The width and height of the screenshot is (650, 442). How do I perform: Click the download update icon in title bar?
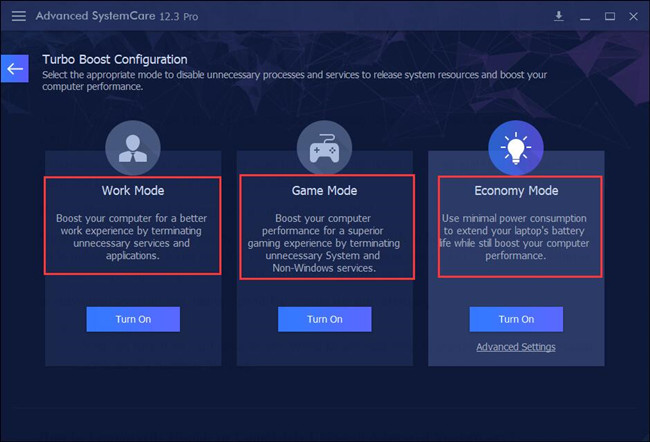coord(559,16)
